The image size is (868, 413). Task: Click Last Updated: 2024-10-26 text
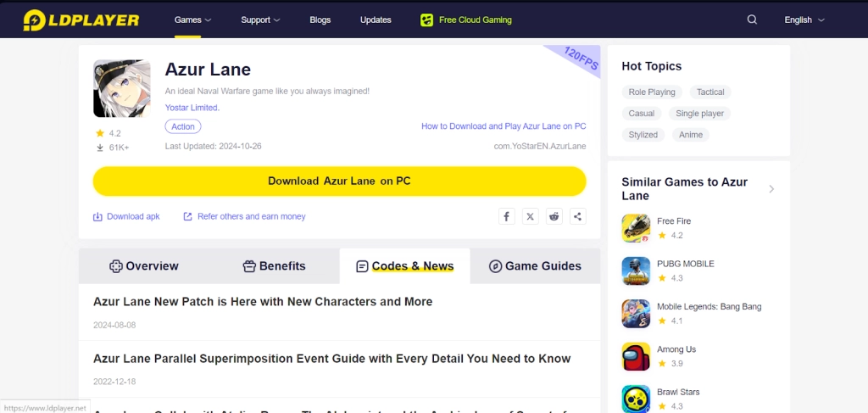(213, 146)
